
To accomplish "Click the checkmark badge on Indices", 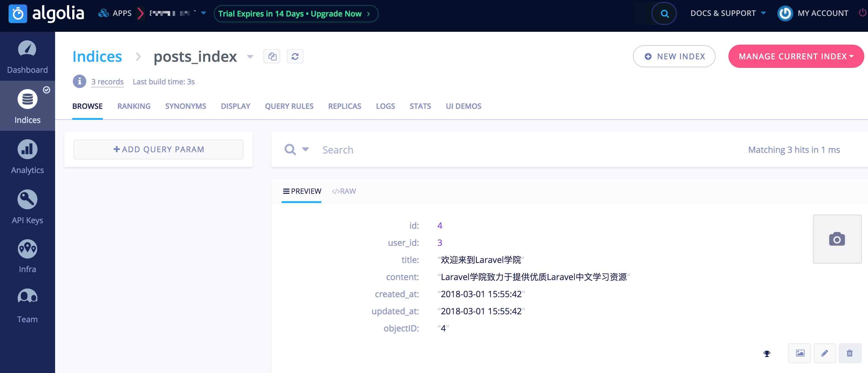I will click(47, 90).
